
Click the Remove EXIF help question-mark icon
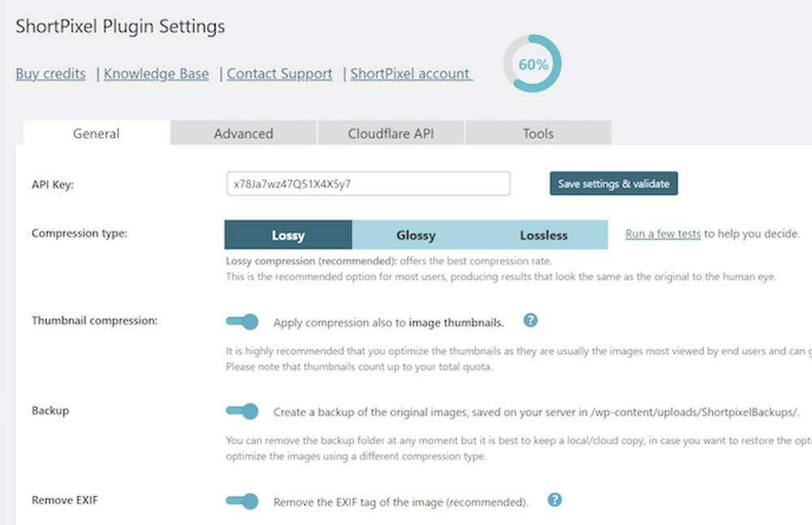555,500
